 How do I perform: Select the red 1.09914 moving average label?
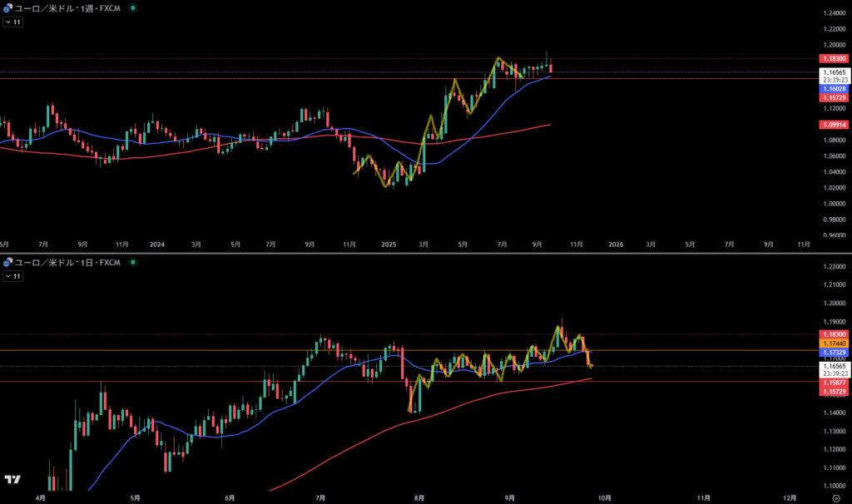(x=835, y=125)
